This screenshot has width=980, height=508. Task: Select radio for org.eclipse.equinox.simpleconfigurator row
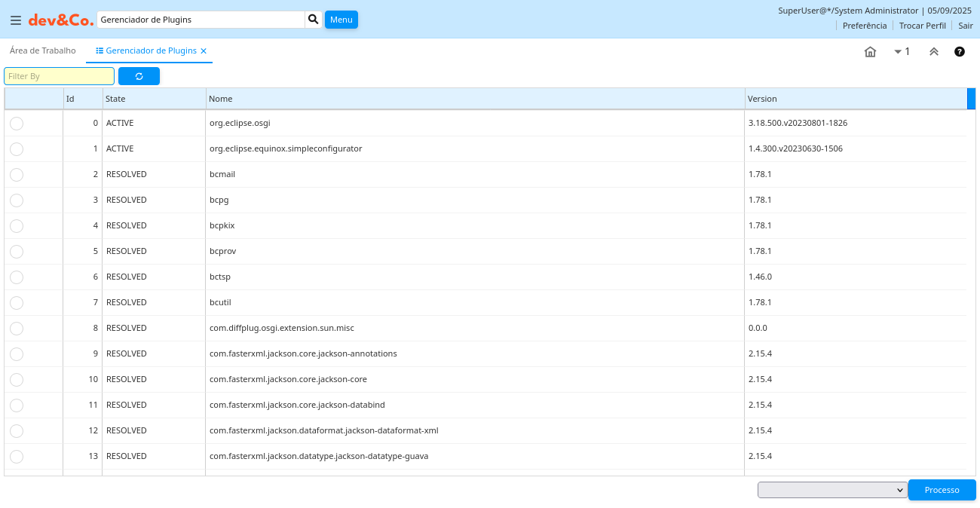pyautogui.click(x=17, y=149)
